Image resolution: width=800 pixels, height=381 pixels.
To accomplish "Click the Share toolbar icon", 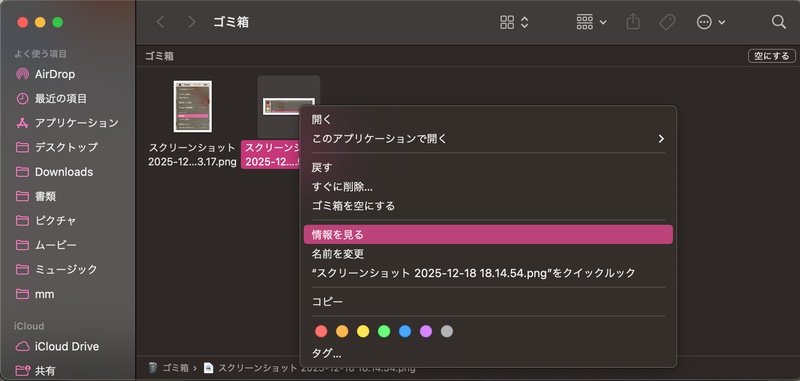I will [x=633, y=22].
